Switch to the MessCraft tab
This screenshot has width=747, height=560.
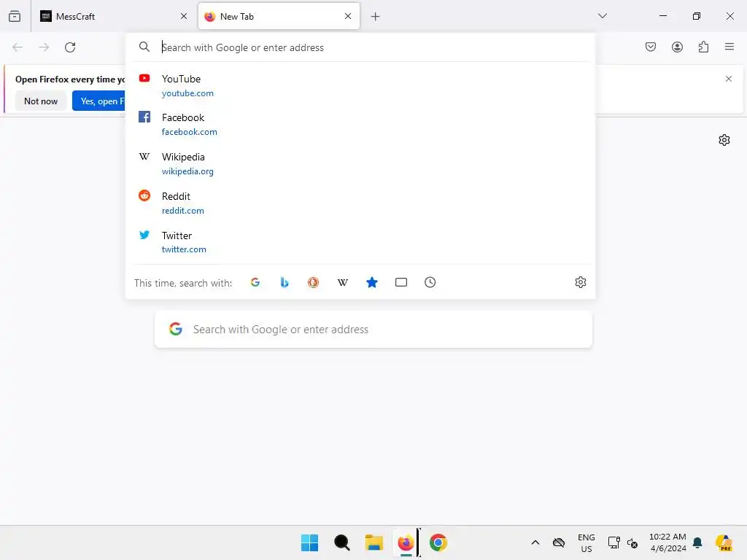click(x=115, y=16)
